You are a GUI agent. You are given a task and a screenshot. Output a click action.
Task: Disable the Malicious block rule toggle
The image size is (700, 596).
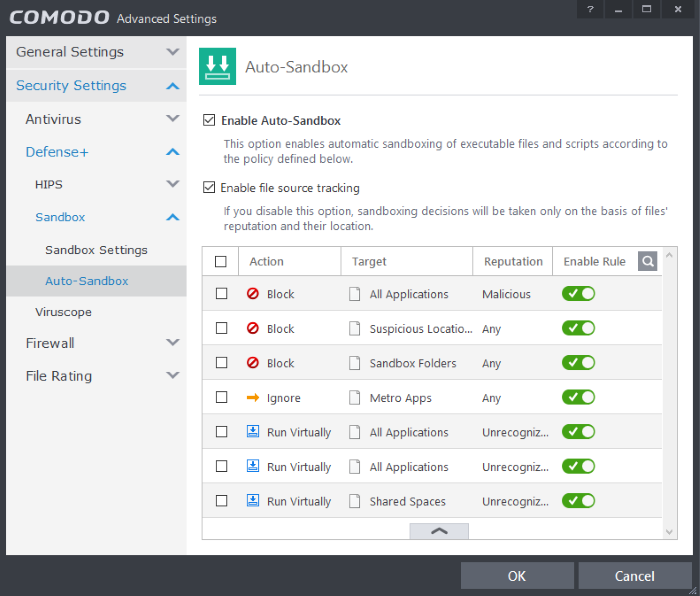pos(578,294)
